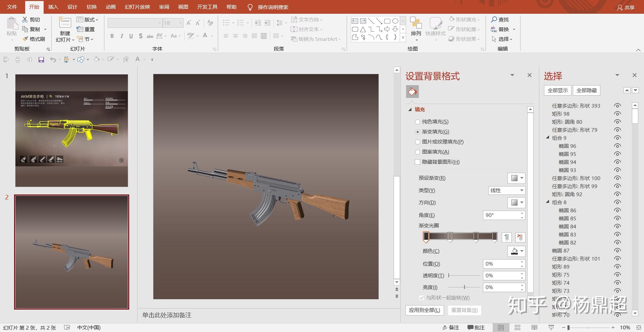Click the Show All (全部显示) button
The width and height of the screenshot is (644, 332).
[557, 90]
